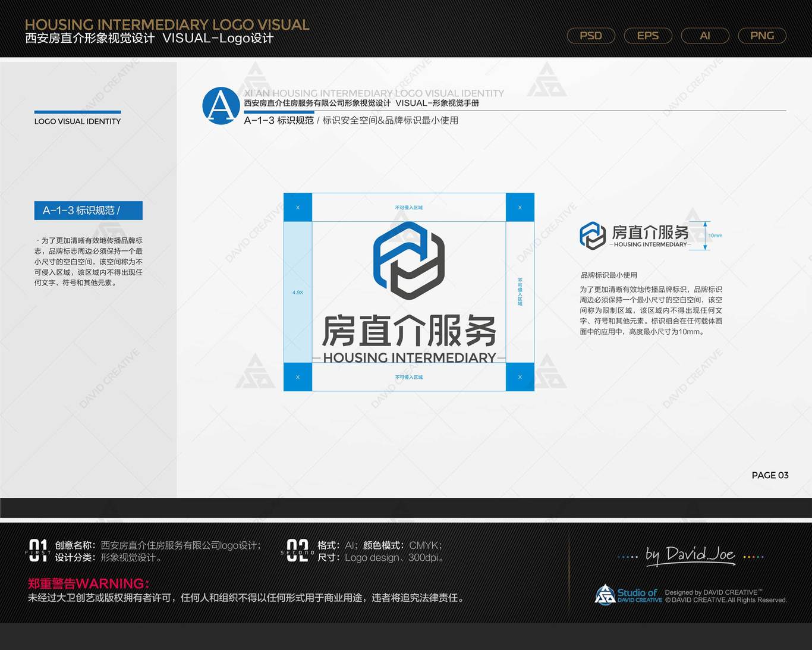Click the bottom-left blue X corner square
The height and width of the screenshot is (650, 812).
pyautogui.click(x=298, y=377)
